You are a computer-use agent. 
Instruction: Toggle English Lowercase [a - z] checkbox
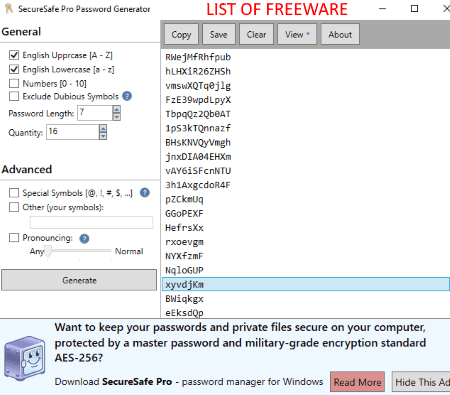coord(14,69)
